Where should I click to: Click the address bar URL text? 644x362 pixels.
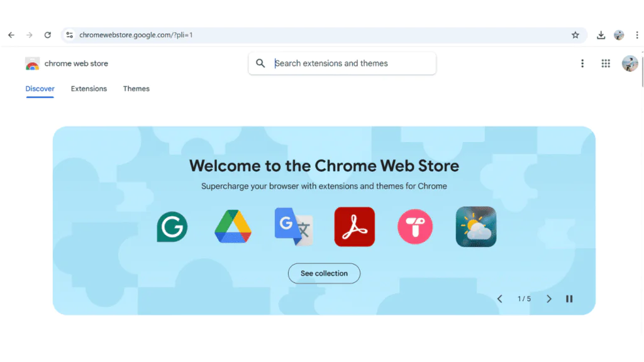pyautogui.click(x=136, y=35)
